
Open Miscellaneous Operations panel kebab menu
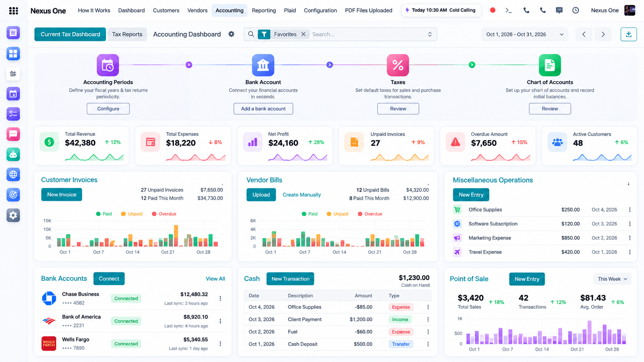point(628,184)
